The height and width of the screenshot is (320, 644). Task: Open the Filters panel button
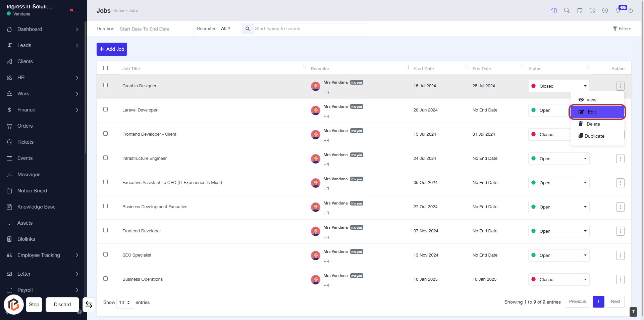tap(622, 29)
